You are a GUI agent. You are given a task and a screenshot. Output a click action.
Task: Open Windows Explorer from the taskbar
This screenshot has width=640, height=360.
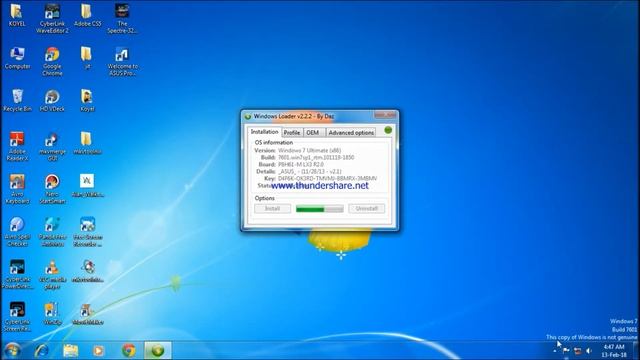click(x=70, y=350)
